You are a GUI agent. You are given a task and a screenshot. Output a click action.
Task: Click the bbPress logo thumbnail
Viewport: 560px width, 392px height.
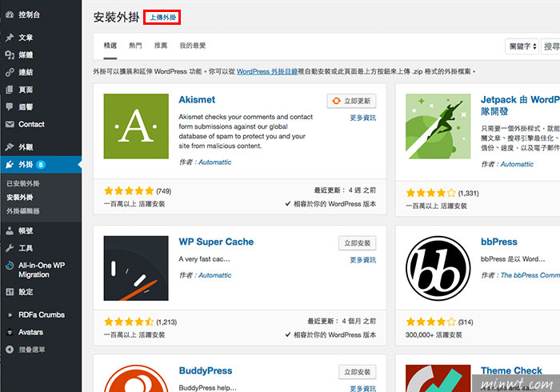(x=438, y=268)
